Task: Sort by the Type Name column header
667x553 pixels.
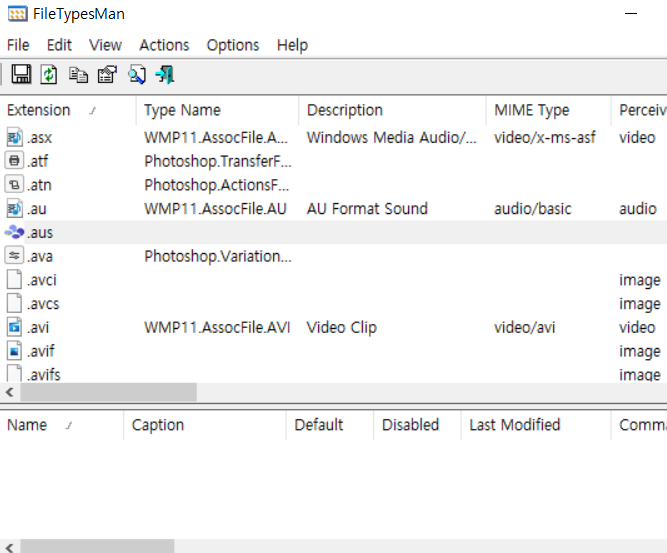Action: tap(217, 110)
